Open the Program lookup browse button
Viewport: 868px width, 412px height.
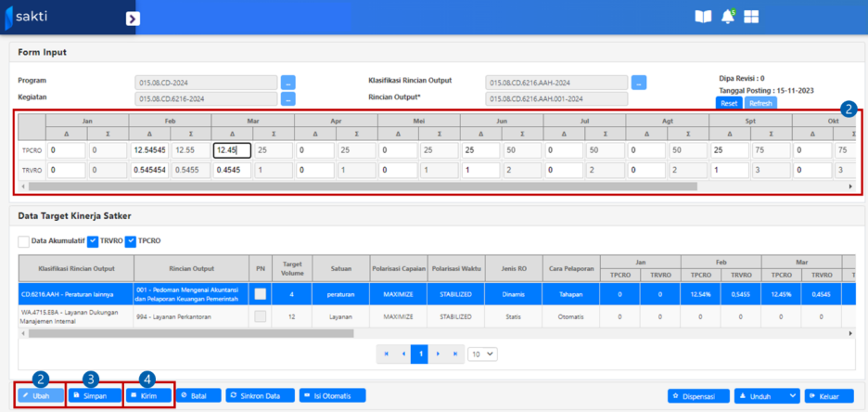[288, 82]
